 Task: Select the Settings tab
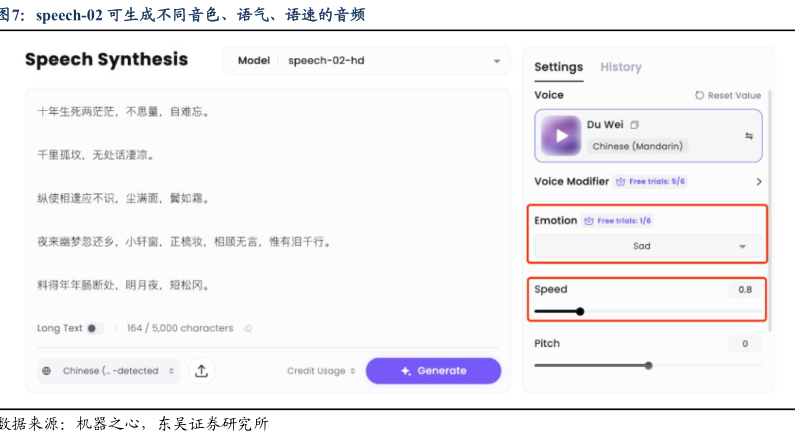(558, 67)
